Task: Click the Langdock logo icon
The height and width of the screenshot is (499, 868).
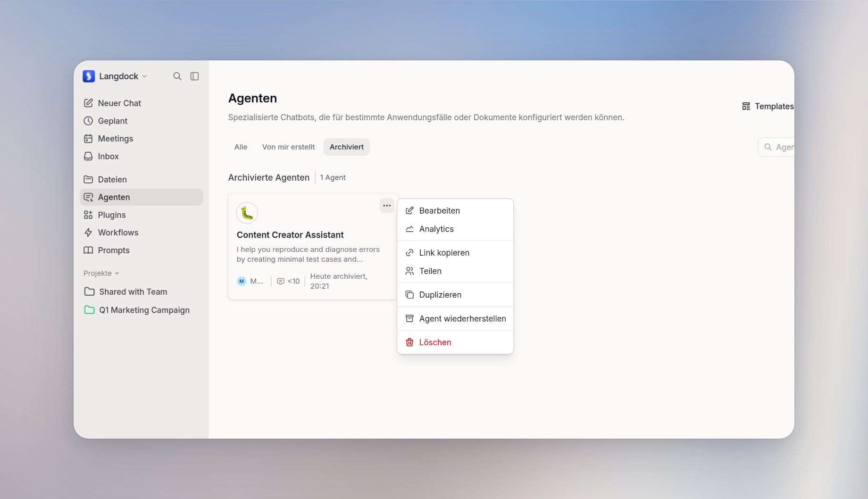Action: 89,76
